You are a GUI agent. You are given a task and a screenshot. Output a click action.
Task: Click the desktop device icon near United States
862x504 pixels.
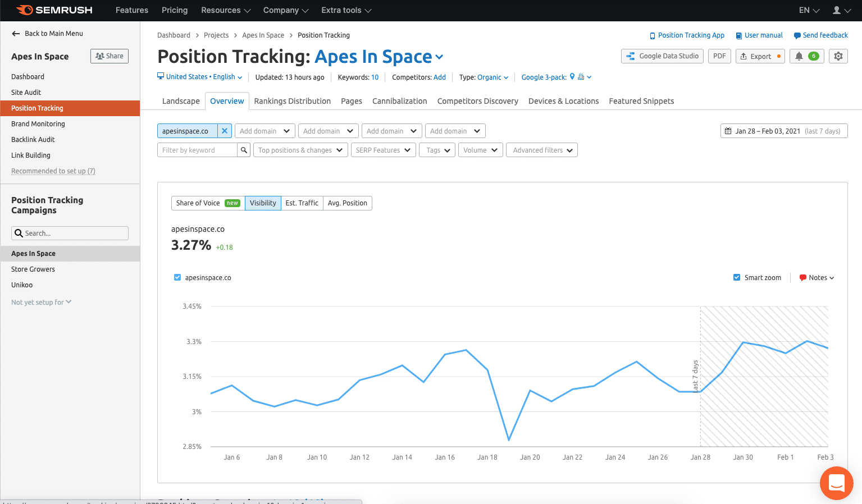tap(161, 76)
